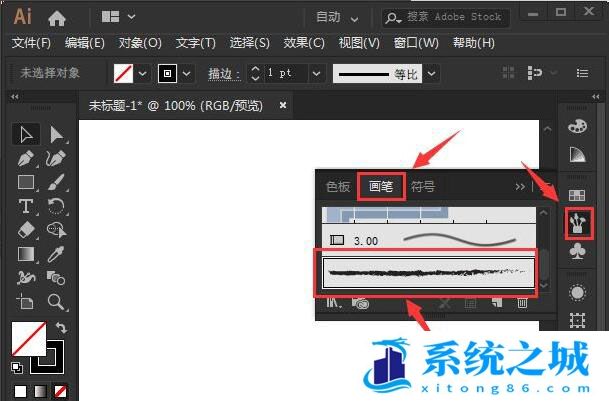Switch to the 画笔 tab
The width and height of the screenshot is (609, 401).
point(381,187)
